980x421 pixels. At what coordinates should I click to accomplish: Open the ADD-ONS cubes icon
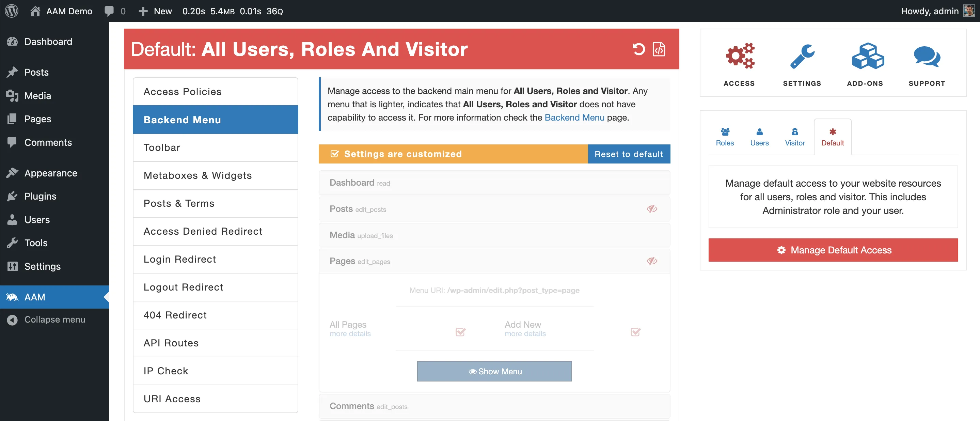(x=867, y=56)
